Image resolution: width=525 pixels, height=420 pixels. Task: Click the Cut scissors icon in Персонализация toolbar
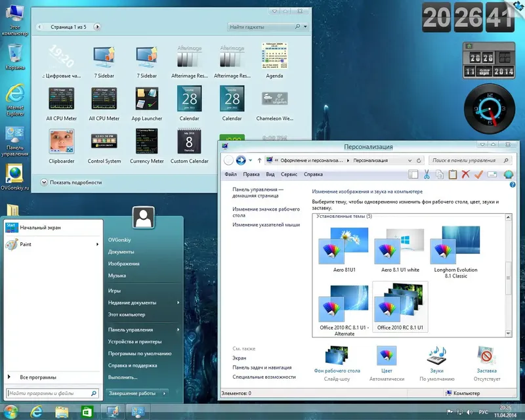pyautogui.click(x=427, y=174)
